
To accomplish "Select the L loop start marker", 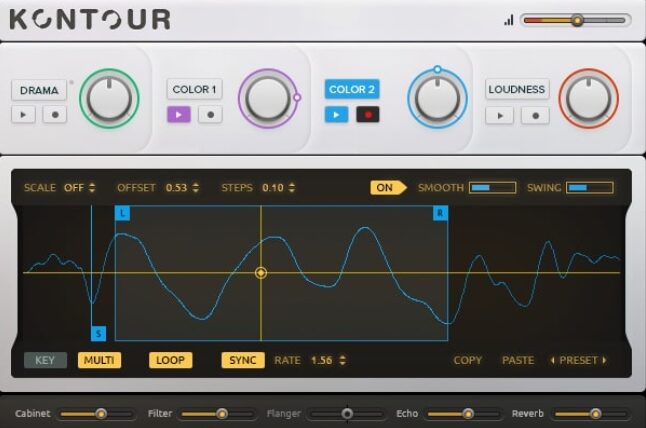I will click(122, 213).
